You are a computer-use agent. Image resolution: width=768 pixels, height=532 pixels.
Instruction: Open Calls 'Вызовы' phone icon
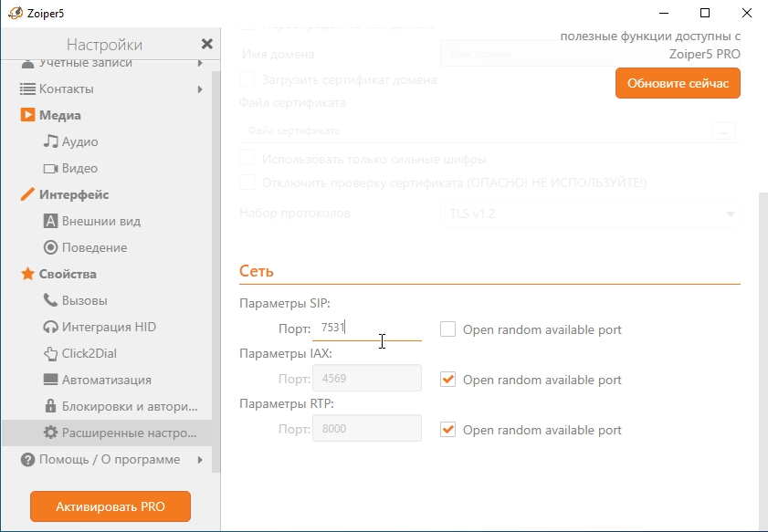pos(50,300)
